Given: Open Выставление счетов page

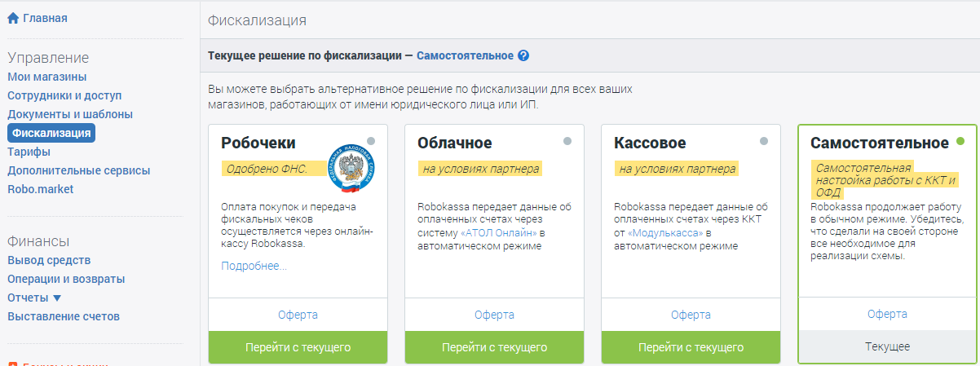Looking at the screenshot, I should [64, 316].
